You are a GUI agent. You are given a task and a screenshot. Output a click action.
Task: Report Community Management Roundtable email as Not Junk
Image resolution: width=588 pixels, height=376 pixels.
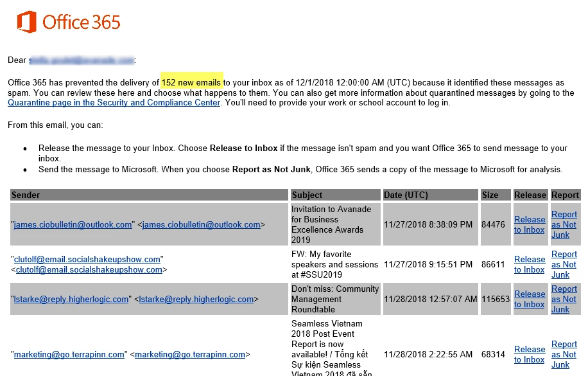point(564,300)
